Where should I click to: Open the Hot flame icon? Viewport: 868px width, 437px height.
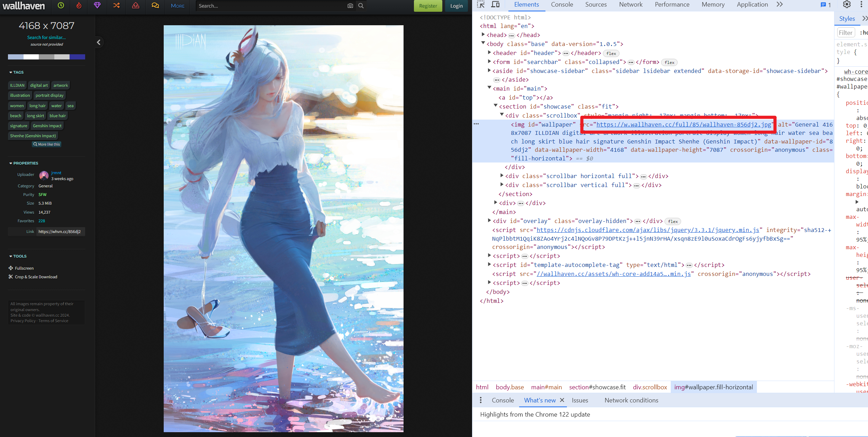[79, 6]
